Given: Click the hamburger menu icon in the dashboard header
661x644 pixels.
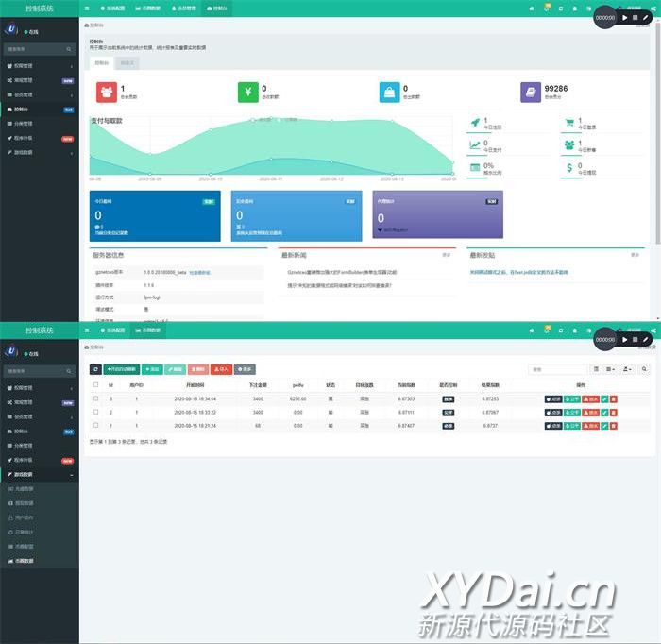Looking at the screenshot, I should tap(87, 8).
